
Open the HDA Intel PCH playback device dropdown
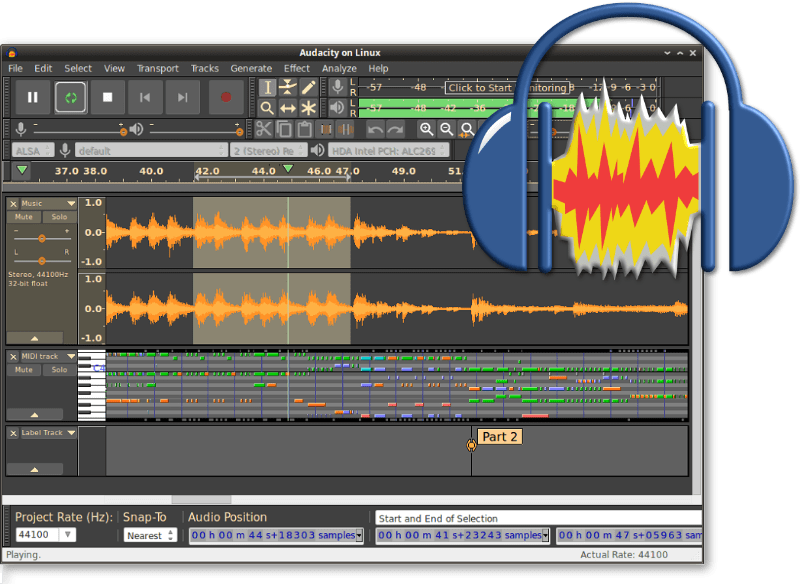point(389,150)
